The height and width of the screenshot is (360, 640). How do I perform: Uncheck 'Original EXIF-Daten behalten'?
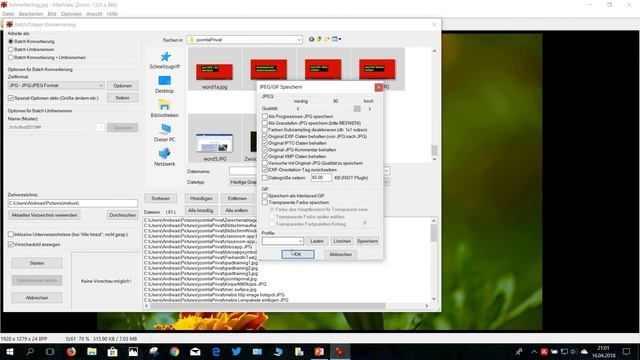[x=265, y=136]
